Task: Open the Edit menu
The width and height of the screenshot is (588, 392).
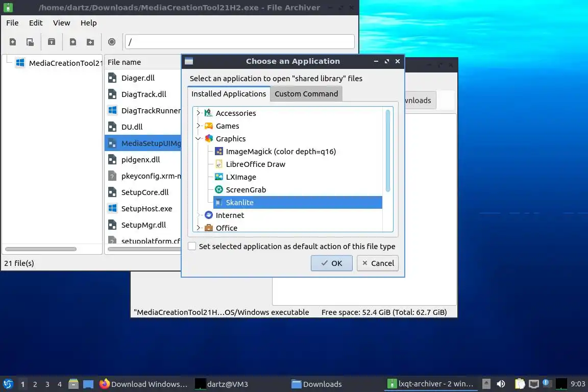Action: 36,23
